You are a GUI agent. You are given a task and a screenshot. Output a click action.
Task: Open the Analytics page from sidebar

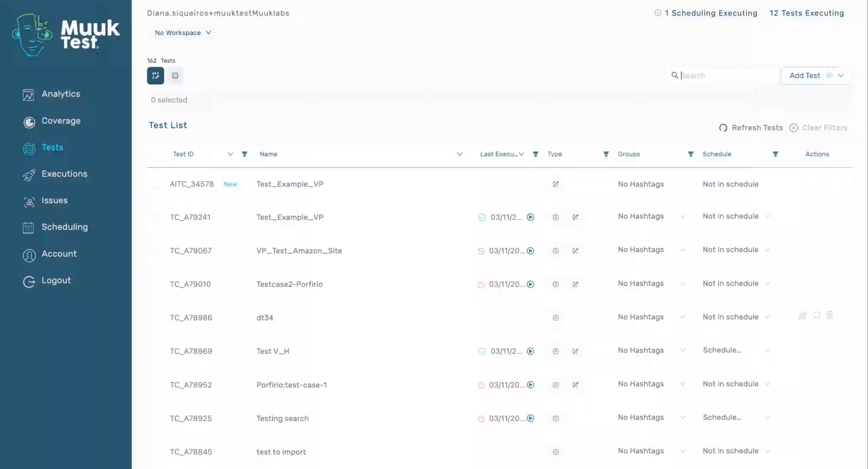51,94
